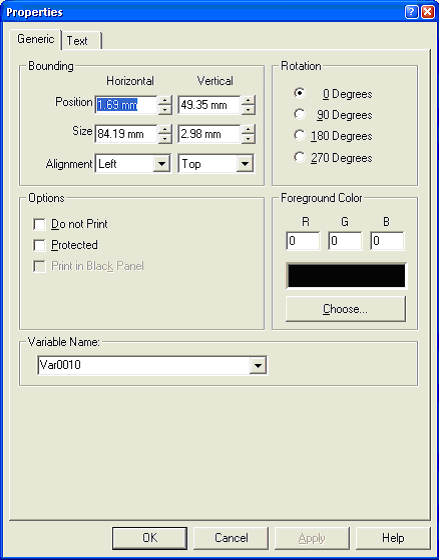The height and width of the screenshot is (560, 439).
Task: Open the horizontal Alignment Left dropdown
Action: pos(162,164)
